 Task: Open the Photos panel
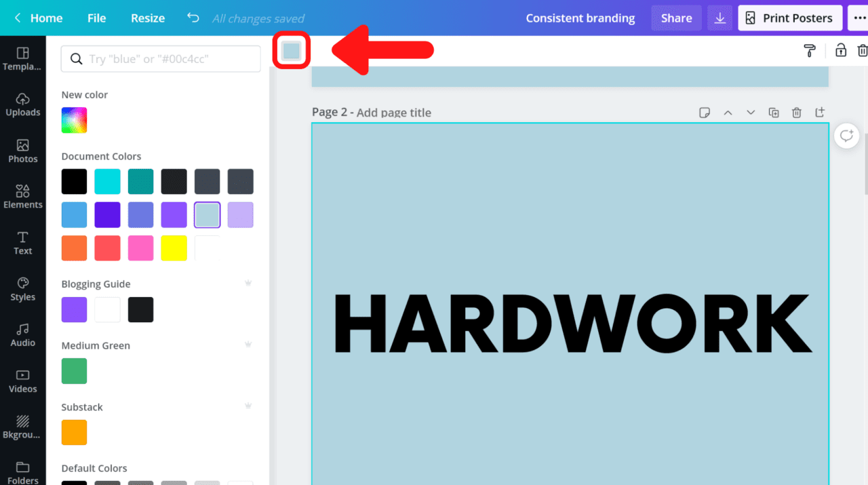click(x=23, y=151)
